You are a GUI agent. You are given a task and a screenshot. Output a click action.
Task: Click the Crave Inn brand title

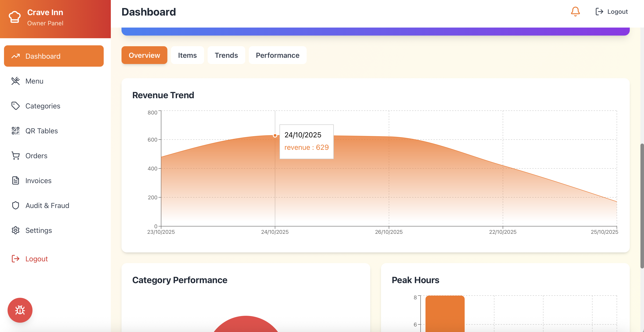tap(45, 12)
